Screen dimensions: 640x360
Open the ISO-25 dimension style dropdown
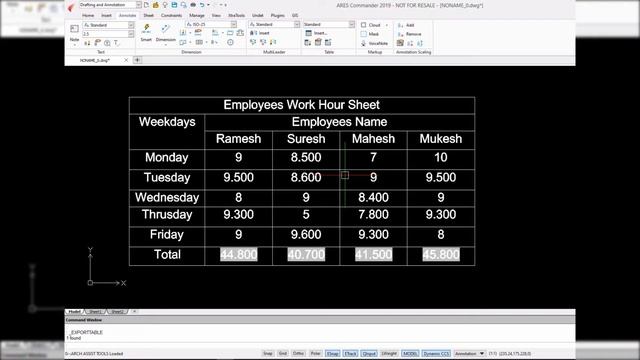tap(233, 24)
